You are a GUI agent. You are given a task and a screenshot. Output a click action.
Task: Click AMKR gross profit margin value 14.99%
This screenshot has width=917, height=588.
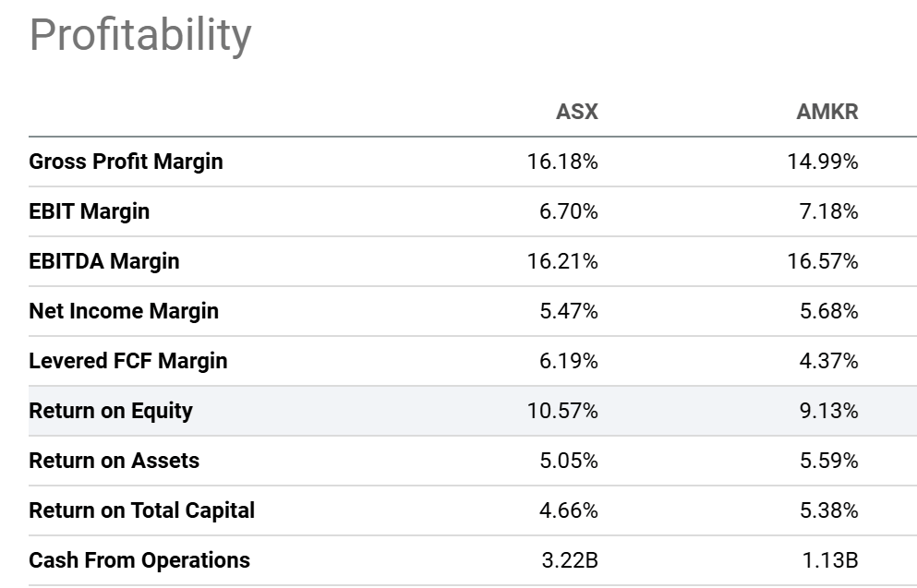coord(823,162)
